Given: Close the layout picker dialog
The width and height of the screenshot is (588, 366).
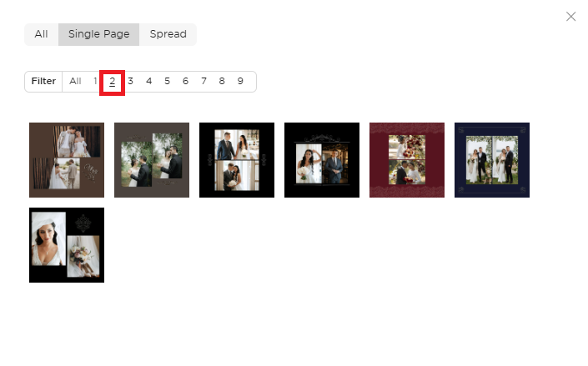Looking at the screenshot, I should 570,17.
